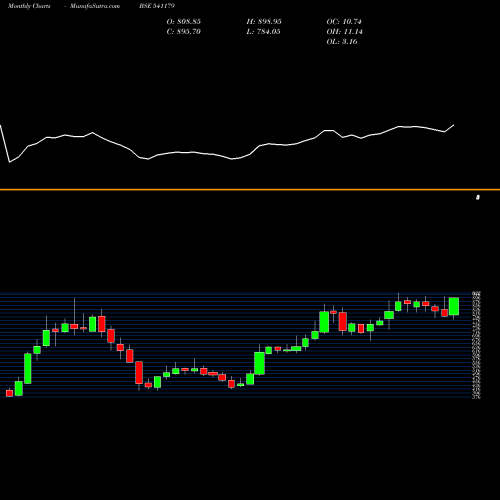This screenshot has width=500, height=500.
Task: Click the MunafaSutra.com label
Action: [95, 6]
